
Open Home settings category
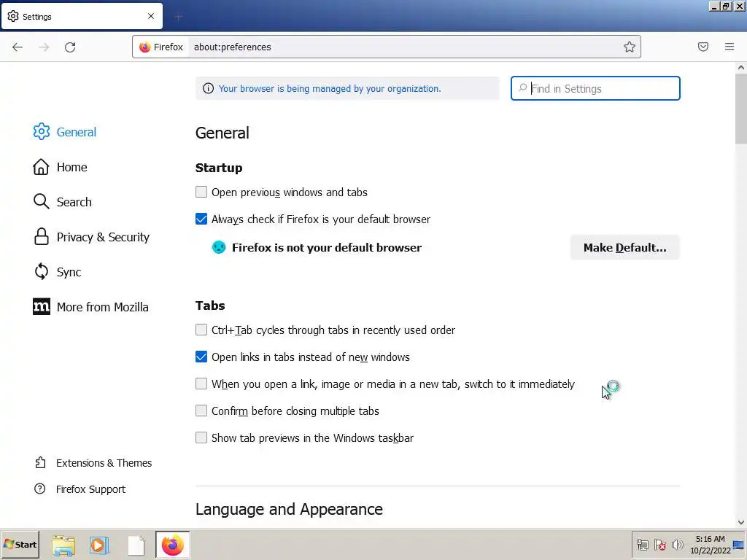point(60,167)
